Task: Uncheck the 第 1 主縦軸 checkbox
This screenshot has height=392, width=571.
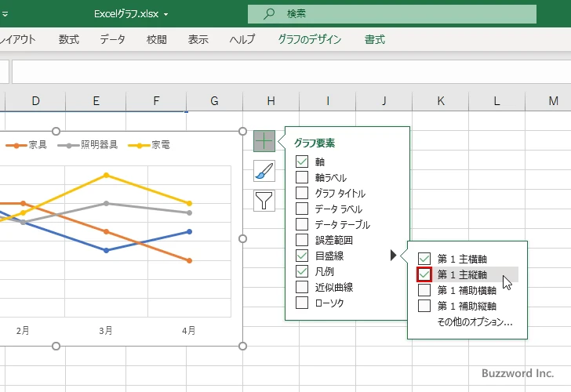Action: (x=424, y=274)
